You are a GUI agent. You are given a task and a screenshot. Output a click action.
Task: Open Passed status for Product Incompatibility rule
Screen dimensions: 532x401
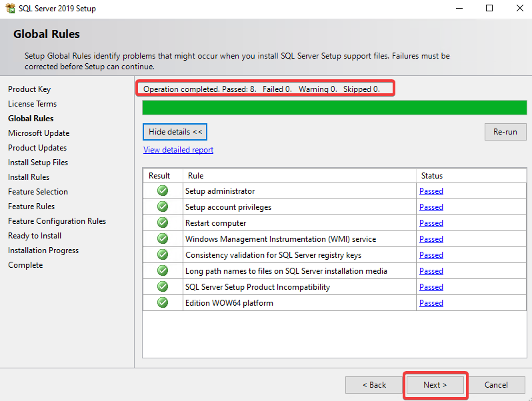(x=431, y=287)
